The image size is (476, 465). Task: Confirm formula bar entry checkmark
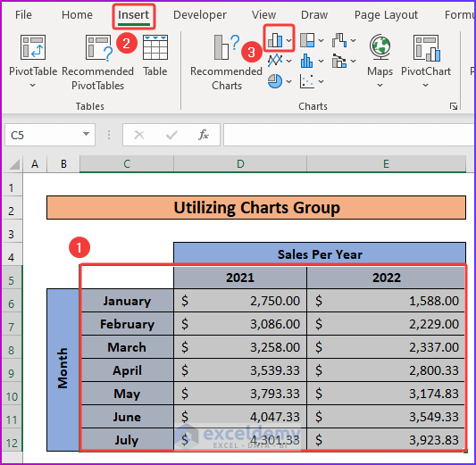171,135
